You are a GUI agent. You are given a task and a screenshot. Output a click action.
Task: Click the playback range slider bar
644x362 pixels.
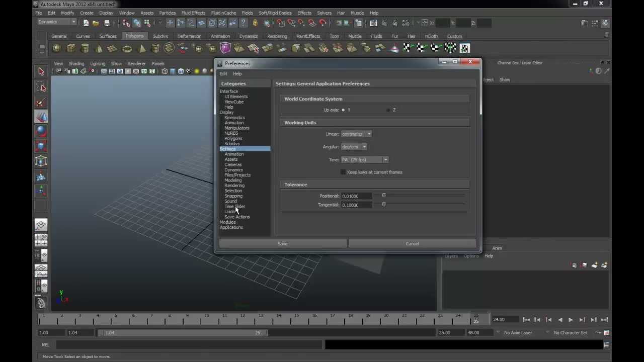184,332
